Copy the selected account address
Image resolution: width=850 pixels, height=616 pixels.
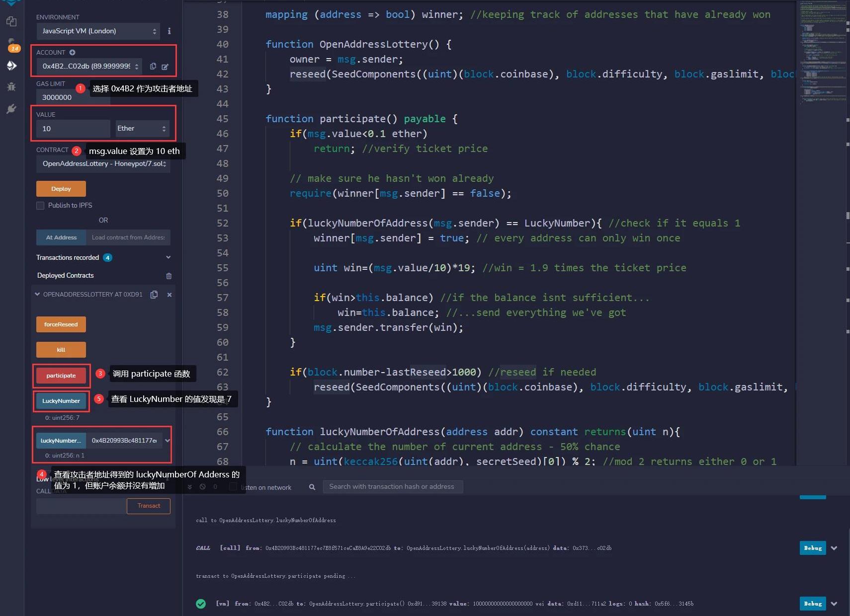click(x=153, y=66)
